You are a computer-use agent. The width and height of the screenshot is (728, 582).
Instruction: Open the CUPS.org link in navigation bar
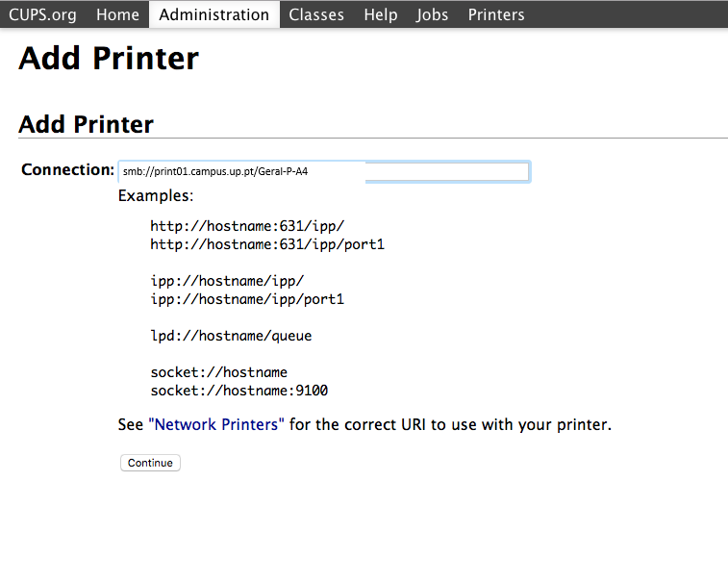coord(42,14)
